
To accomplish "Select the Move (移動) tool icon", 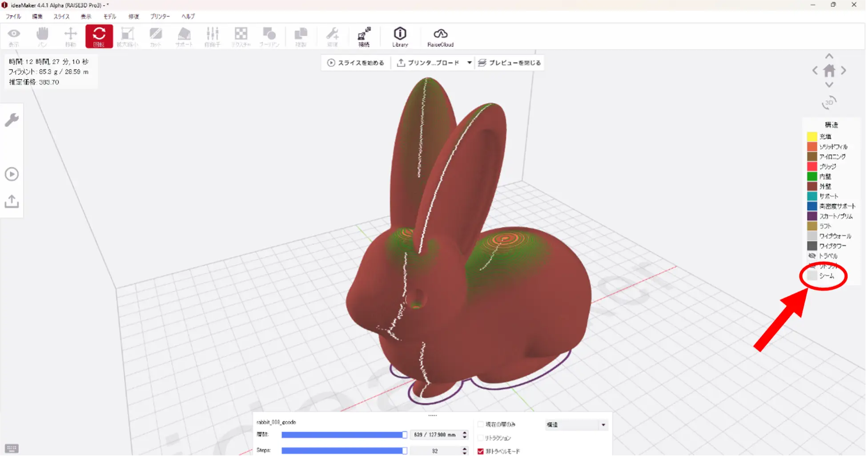I will [70, 36].
